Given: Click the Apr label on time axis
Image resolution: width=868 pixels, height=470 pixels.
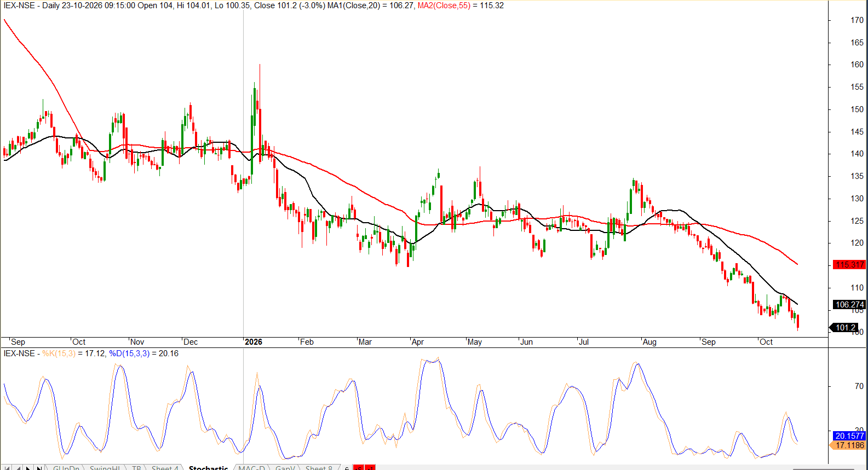Looking at the screenshot, I should 417,342.
